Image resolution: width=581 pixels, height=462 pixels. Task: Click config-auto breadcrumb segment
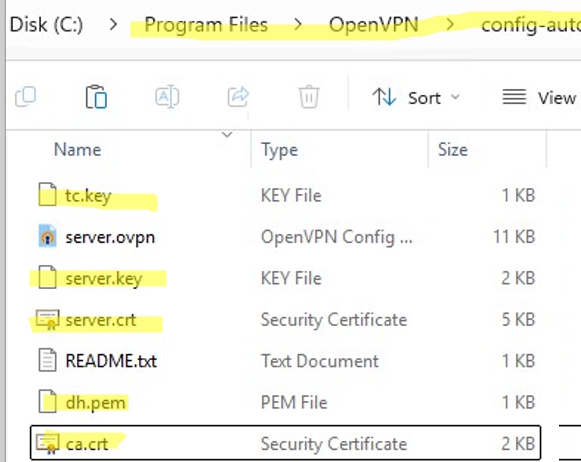[531, 25]
